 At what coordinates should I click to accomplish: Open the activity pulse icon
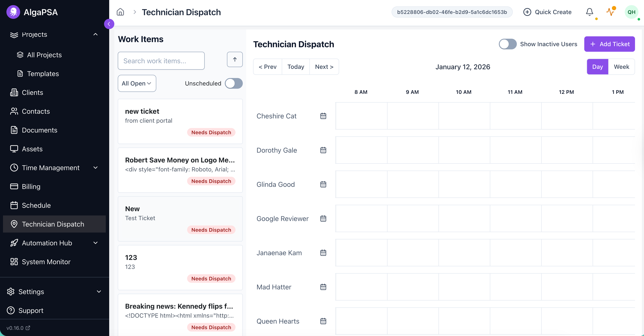610,12
